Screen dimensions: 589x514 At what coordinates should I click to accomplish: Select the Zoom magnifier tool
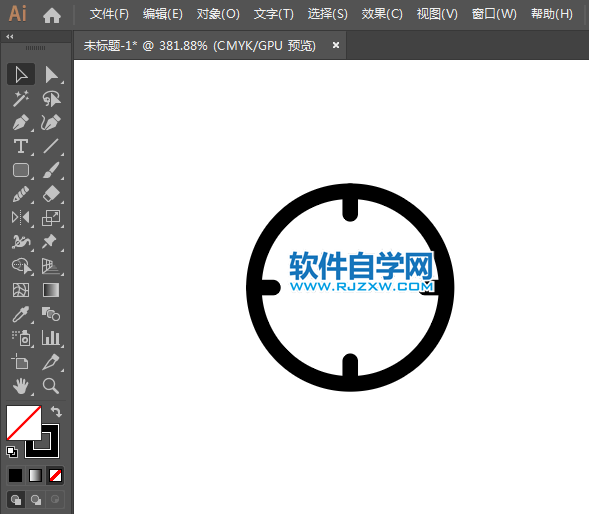click(x=51, y=386)
